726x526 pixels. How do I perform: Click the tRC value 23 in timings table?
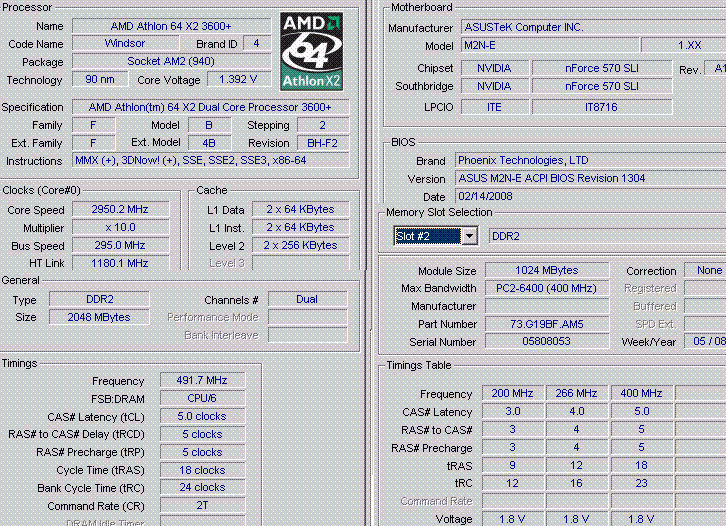coord(641,483)
